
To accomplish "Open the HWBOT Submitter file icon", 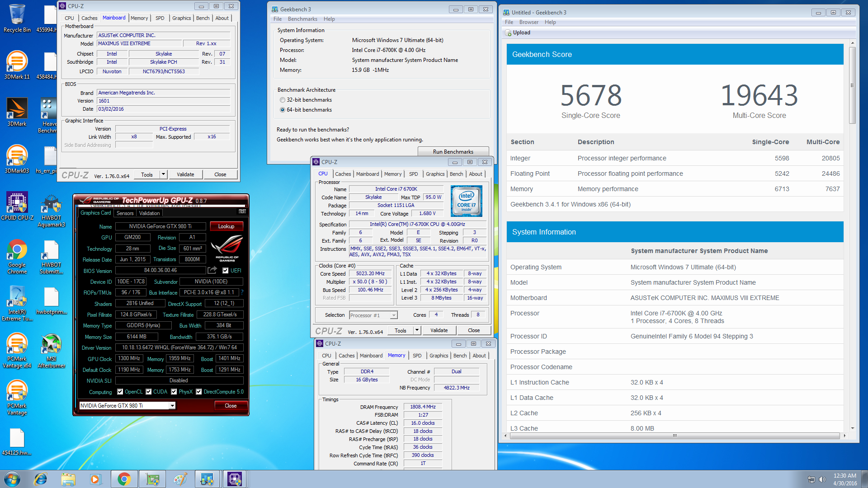I will tap(51, 257).
